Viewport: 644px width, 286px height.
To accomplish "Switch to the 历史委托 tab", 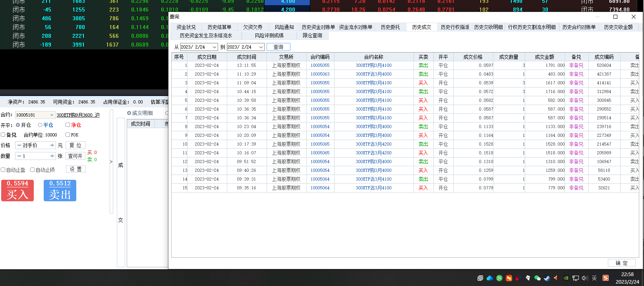I will pos(390,27).
